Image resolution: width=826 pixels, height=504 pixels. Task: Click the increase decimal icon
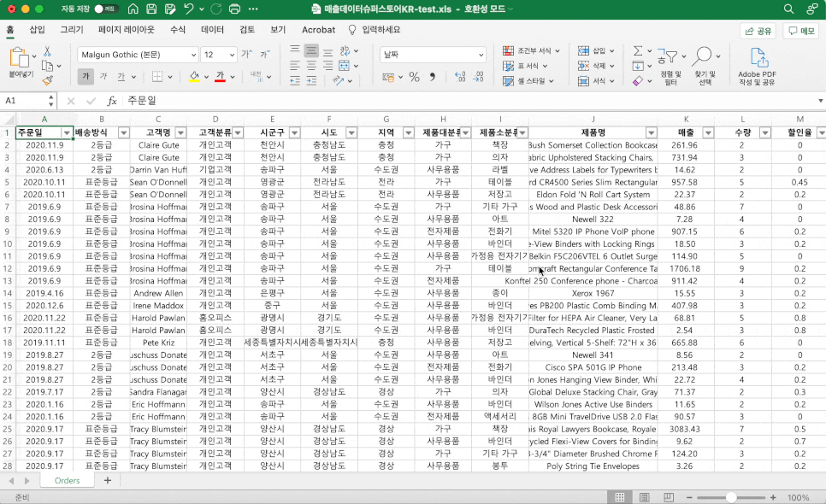click(460, 77)
